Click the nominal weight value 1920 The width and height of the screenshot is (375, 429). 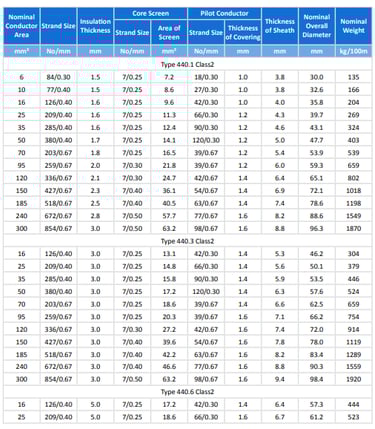coord(353,379)
